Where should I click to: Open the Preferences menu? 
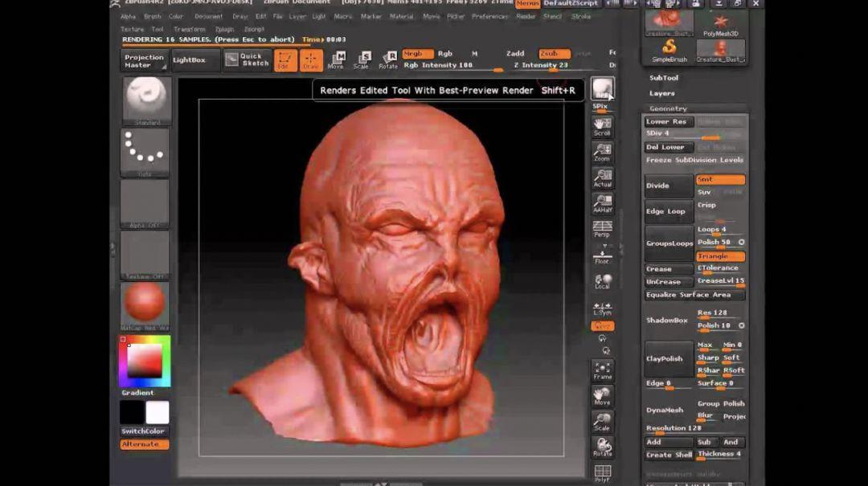(490, 16)
